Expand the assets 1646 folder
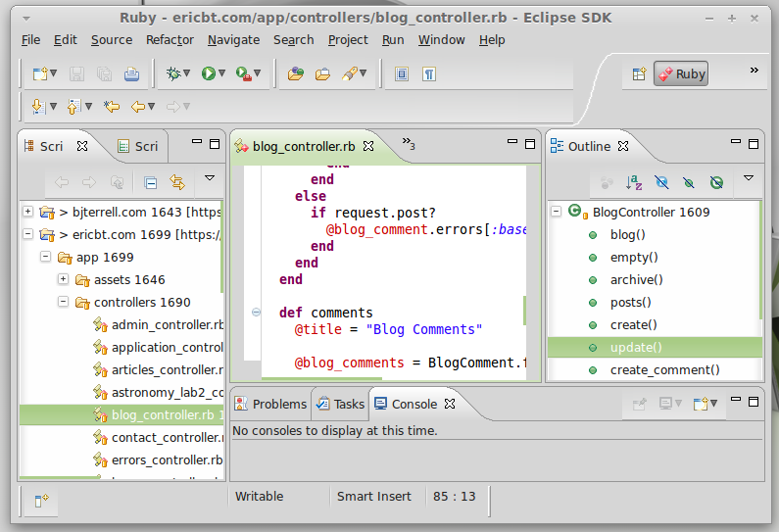 click(64, 280)
